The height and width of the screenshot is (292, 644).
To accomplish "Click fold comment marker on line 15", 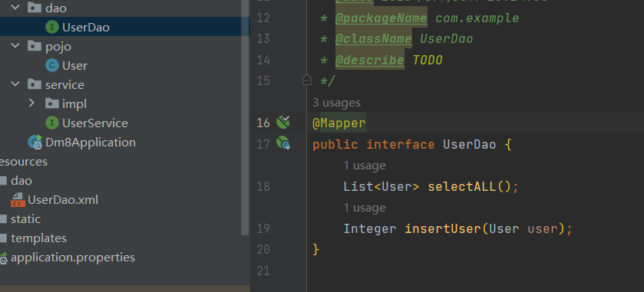I will (x=307, y=79).
